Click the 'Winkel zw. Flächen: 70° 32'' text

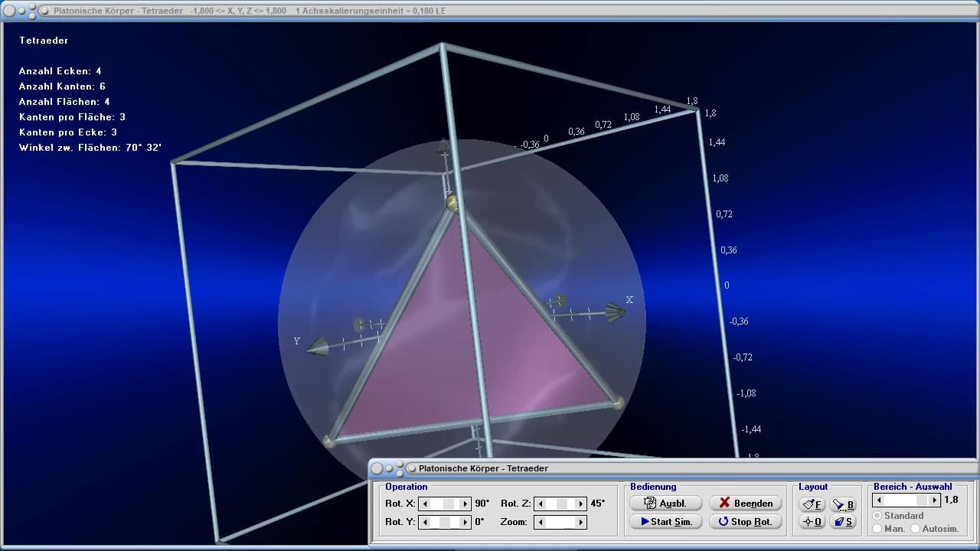[x=90, y=148]
